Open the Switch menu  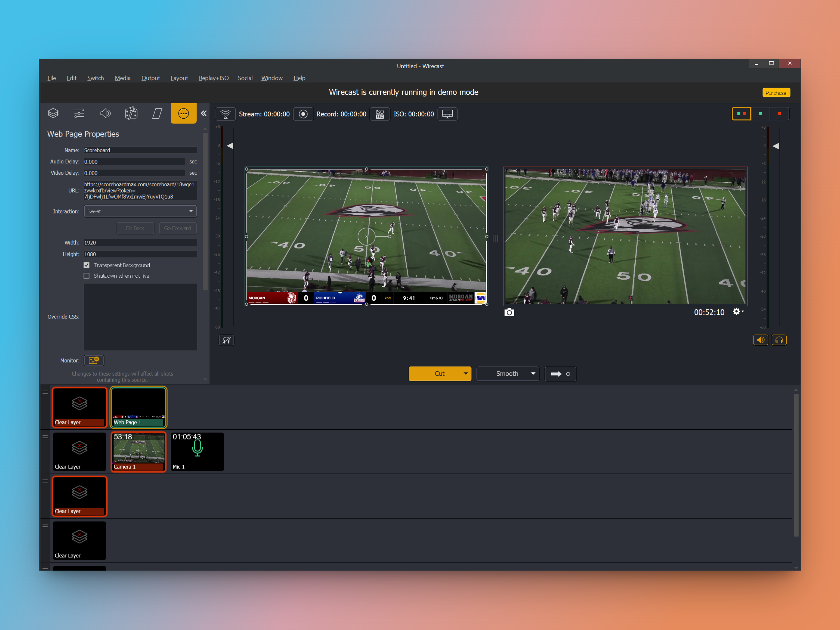tap(95, 78)
